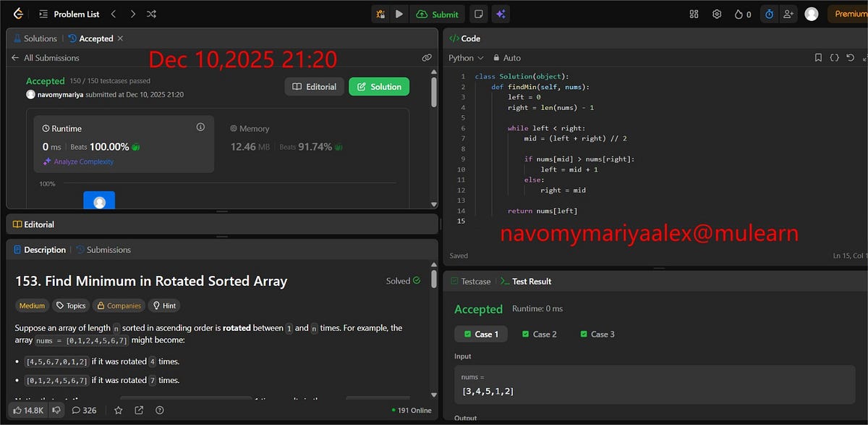Go back to All Submissions
This screenshot has height=425, width=868.
(45, 58)
